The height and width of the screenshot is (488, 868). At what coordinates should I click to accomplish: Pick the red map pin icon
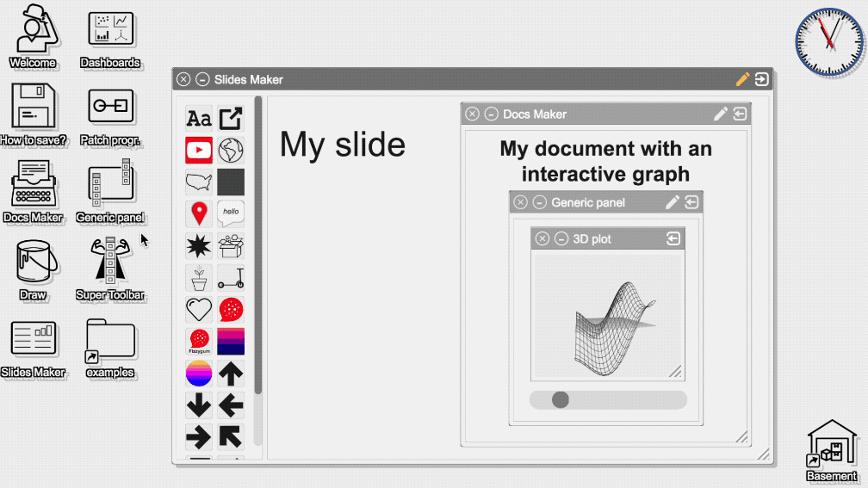click(x=199, y=213)
